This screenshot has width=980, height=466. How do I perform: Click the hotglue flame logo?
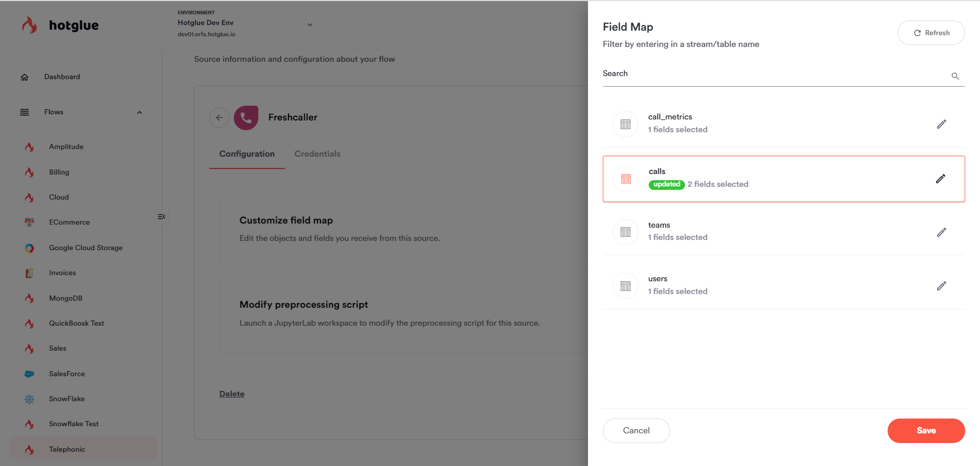(30, 25)
